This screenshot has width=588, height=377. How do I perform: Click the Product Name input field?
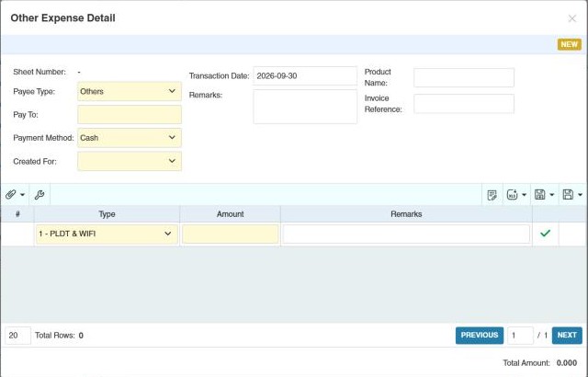coord(464,77)
